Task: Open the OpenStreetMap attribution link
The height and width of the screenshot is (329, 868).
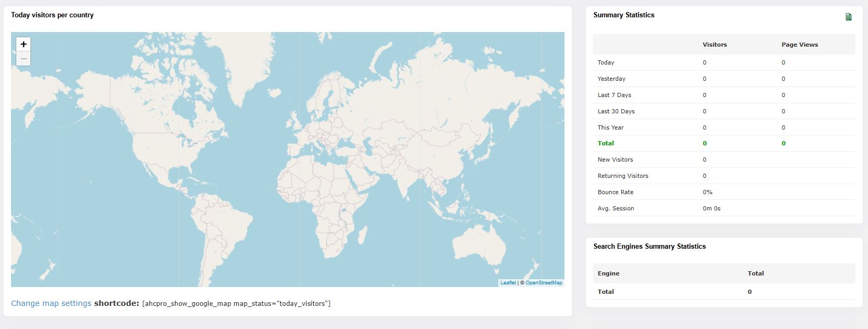Action: 543,283
